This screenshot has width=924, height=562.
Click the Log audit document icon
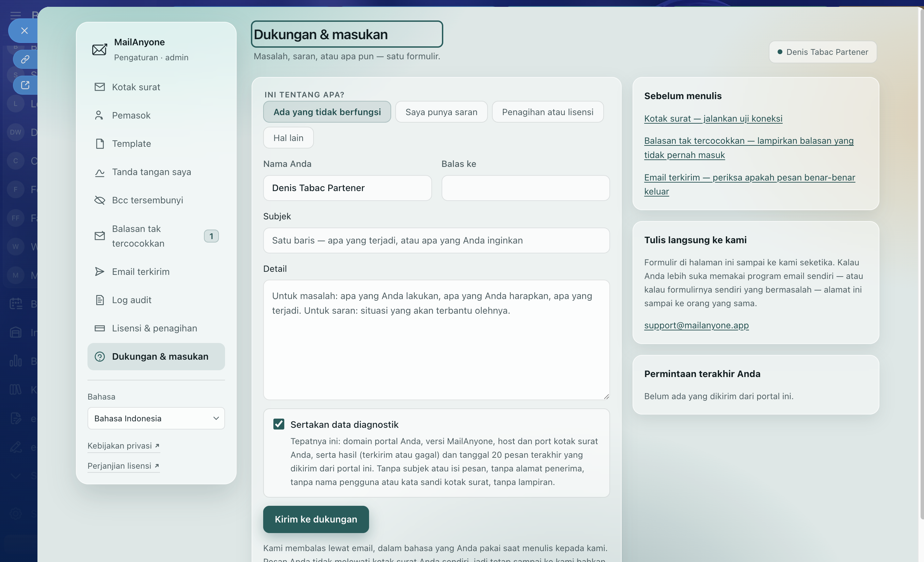(99, 300)
